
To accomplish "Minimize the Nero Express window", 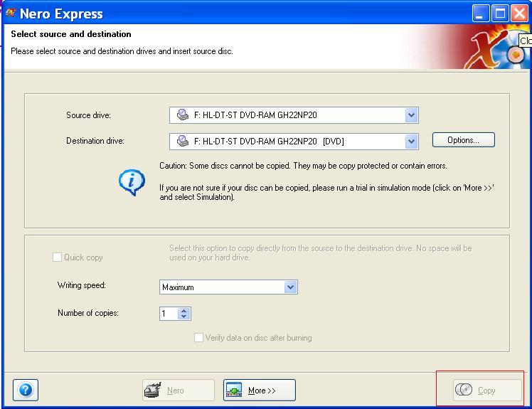I will click(x=480, y=14).
